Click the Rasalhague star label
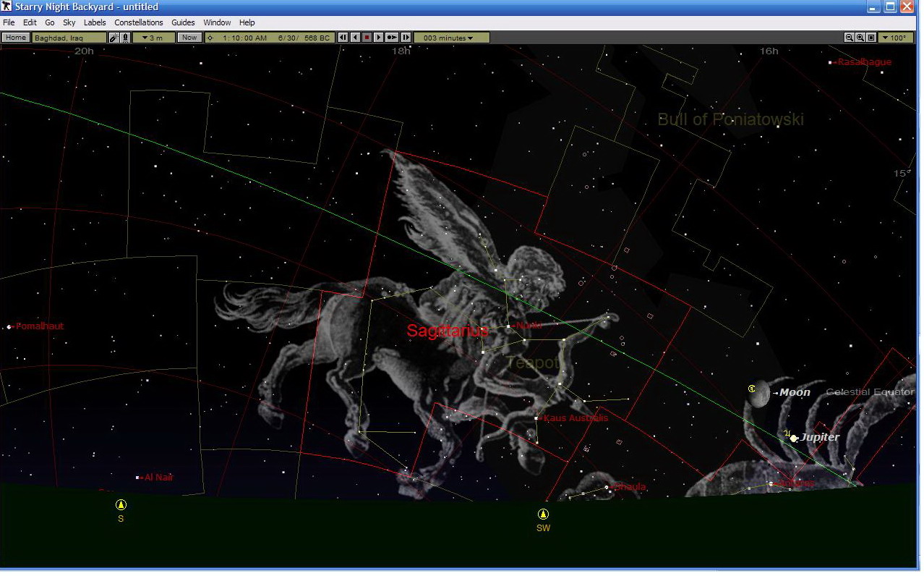This screenshot has height=576, width=924. point(865,62)
